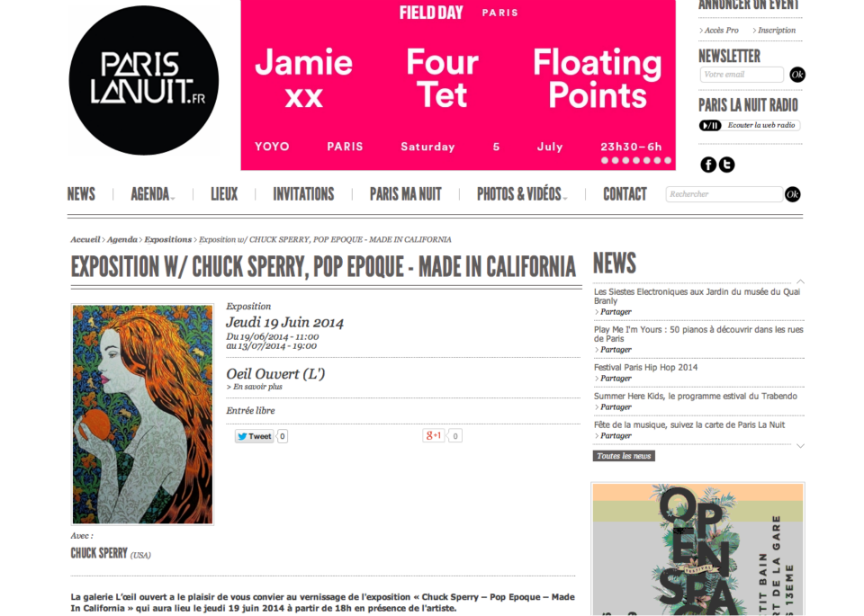Open the Facebook icon link

[708, 165]
